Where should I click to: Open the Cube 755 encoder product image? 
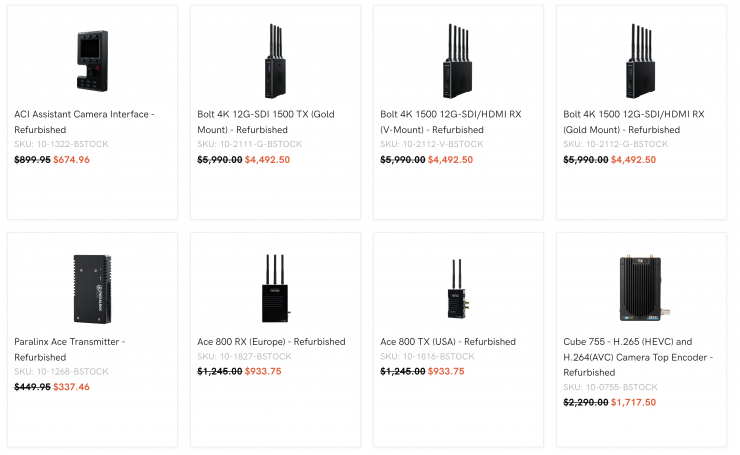[641, 286]
